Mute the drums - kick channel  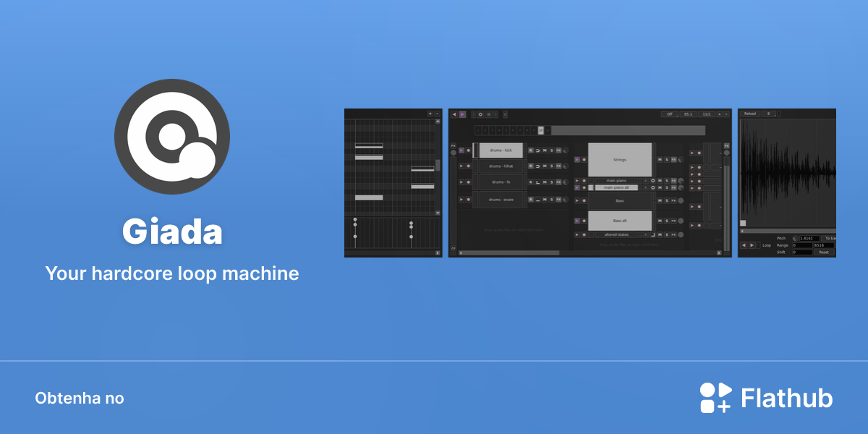pos(545,150)
